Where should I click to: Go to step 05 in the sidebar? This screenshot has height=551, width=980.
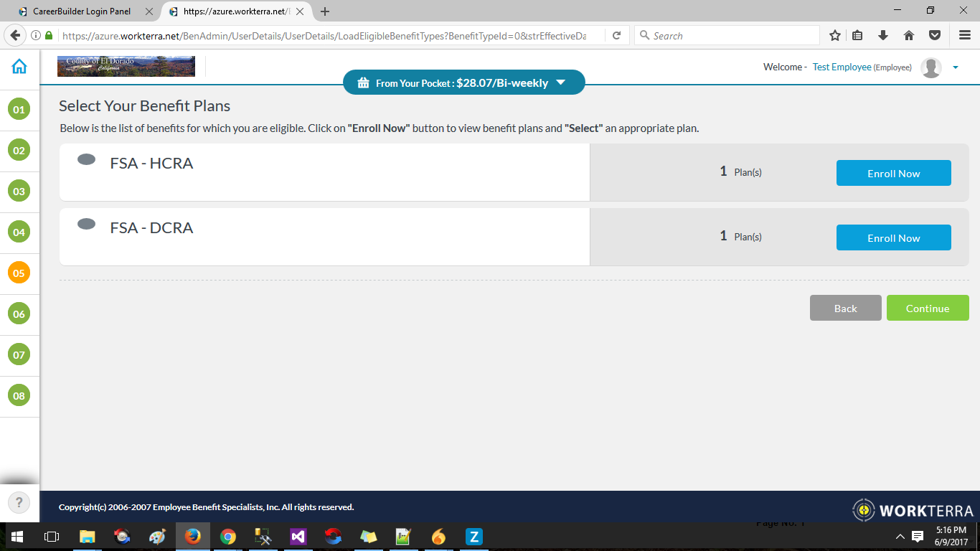pyautogui.click(x=19, y=273)
